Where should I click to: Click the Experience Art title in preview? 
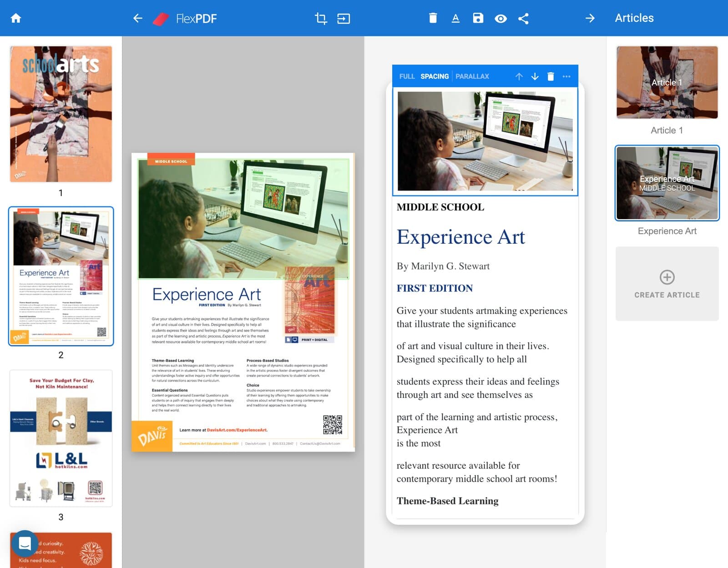(x=460, y=237)
